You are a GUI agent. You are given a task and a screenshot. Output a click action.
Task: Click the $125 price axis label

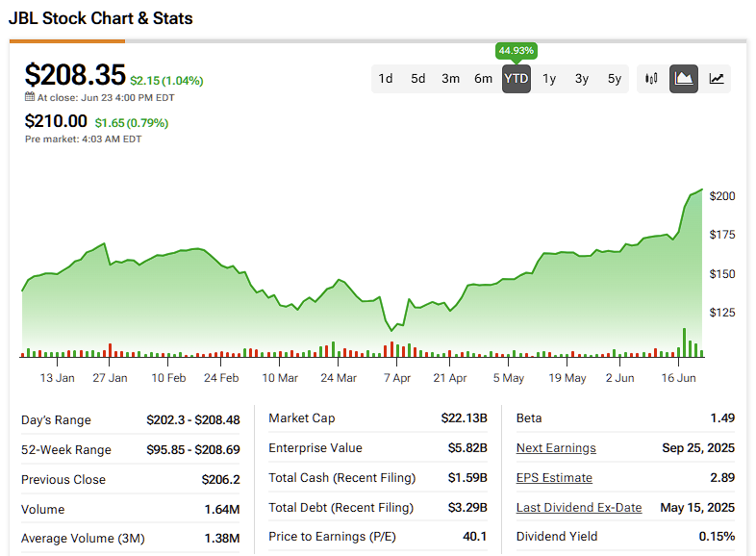[x=722, y=313]
